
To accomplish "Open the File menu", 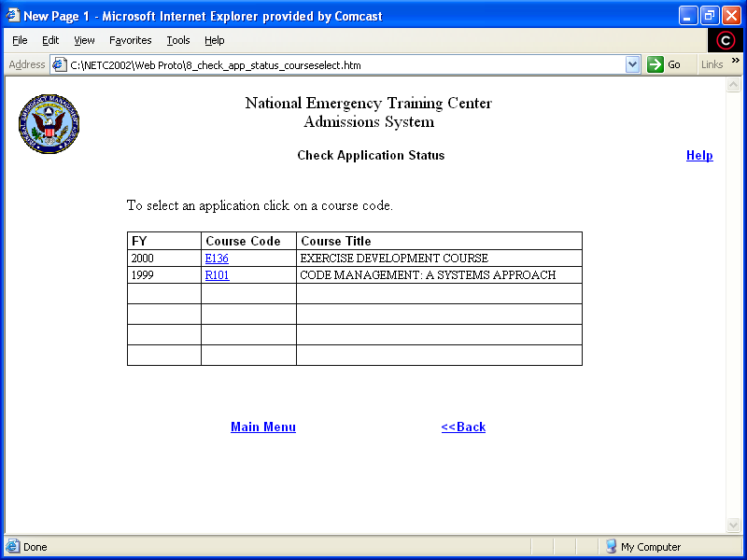I will (x=20, y=40).
